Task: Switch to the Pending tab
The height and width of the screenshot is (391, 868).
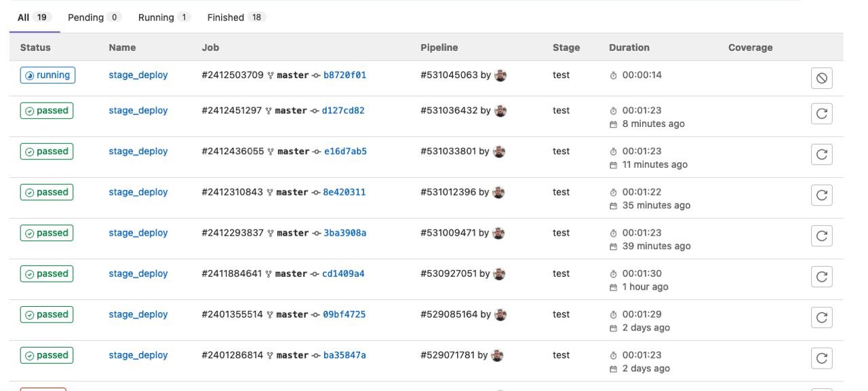Action: (94, 17)
